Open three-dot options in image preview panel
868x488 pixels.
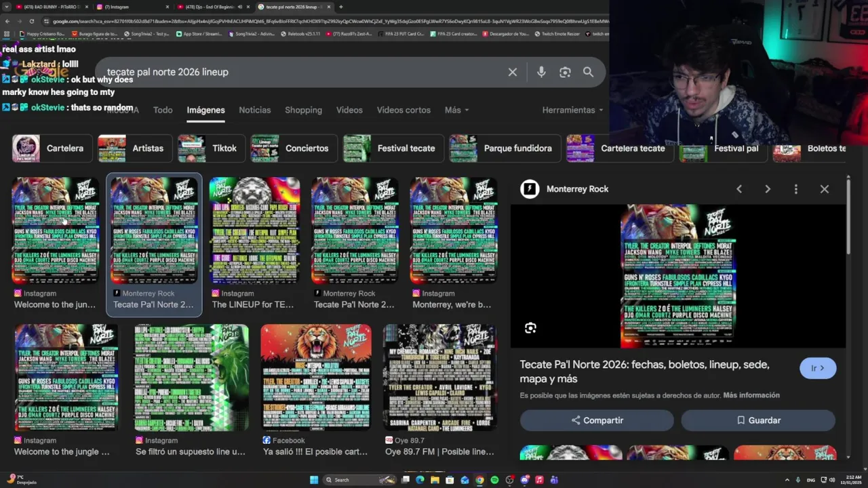[796, 189]
